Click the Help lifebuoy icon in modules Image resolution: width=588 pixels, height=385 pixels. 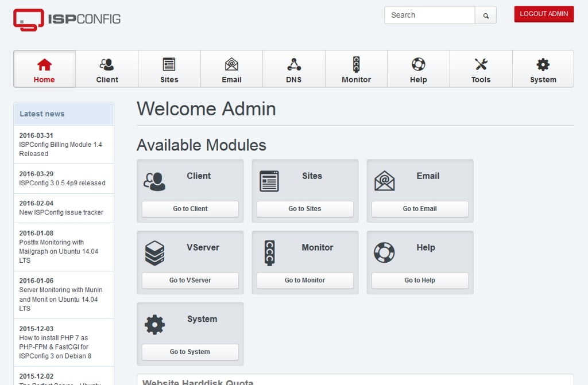(384, 252)
